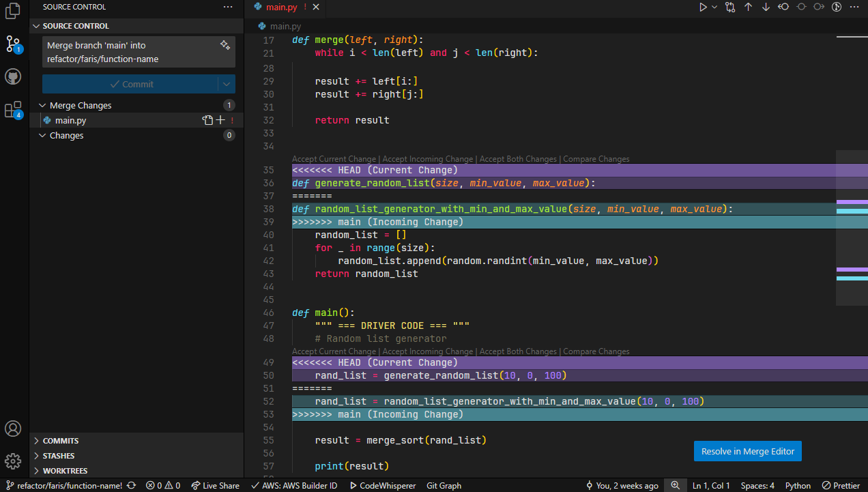Image resolution: width=868 pixels, height=492 pixels.
Task: Close the main.py editor tab
Action: pos(315,7)
